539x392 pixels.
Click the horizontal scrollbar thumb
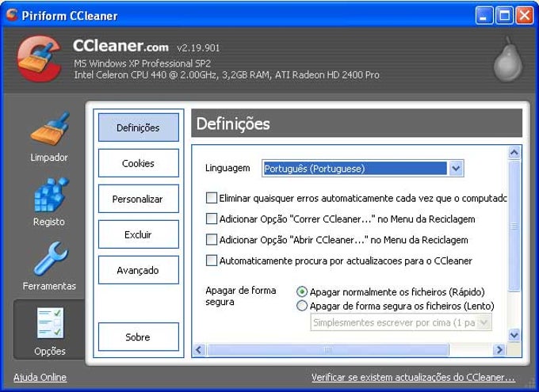[328, 350]
